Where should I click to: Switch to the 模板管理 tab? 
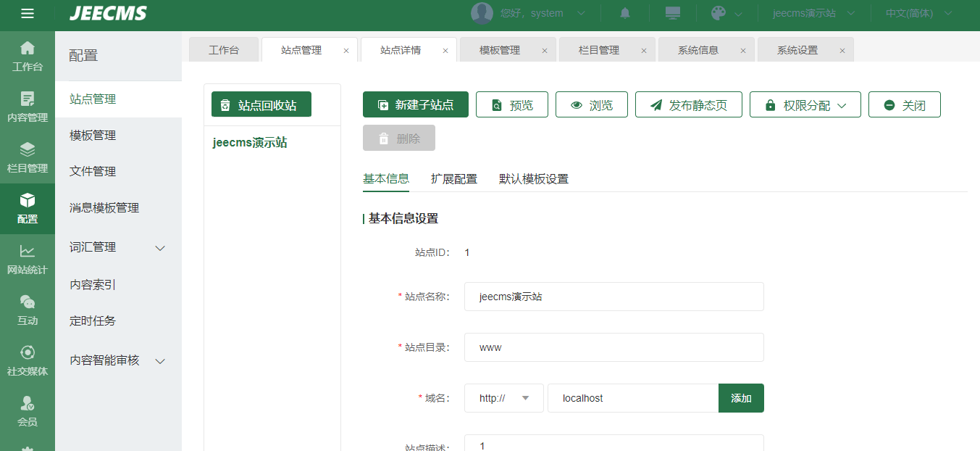(500, 50)
